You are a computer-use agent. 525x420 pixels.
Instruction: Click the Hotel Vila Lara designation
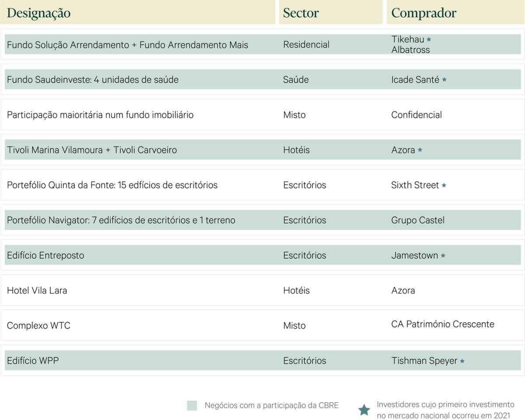pos(37,291)
